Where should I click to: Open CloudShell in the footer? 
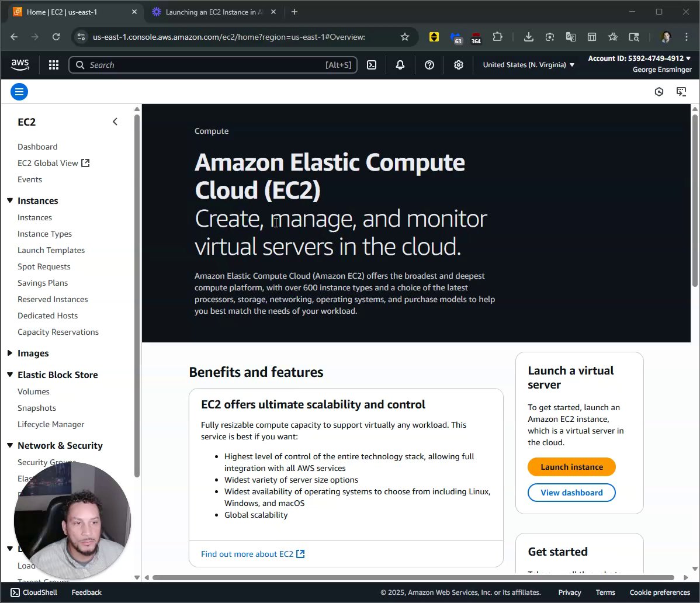click(34, 592)
